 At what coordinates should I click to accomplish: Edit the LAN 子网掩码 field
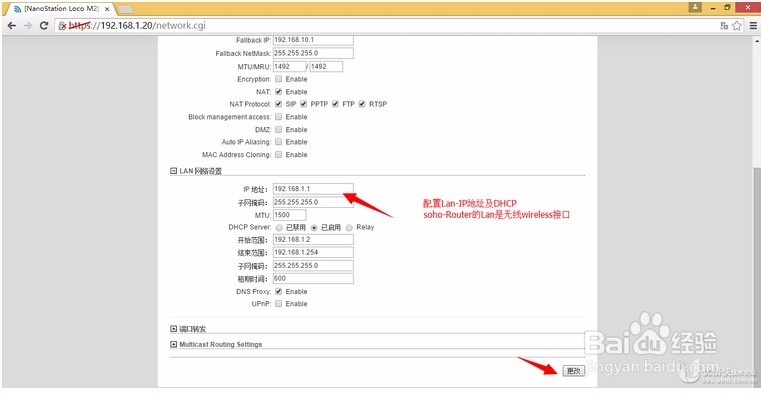(x=313, y=202)
